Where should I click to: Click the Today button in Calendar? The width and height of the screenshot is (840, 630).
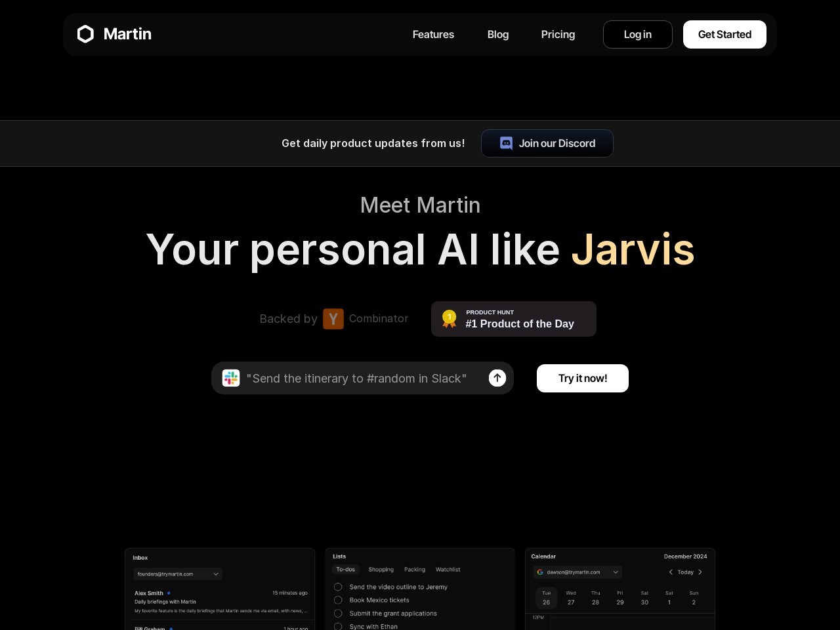(686, 572)
